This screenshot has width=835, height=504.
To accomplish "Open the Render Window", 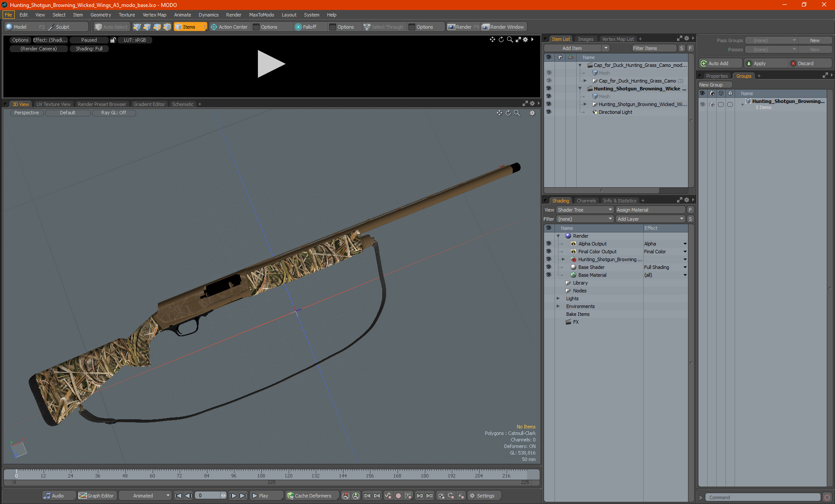I will click(504, 27).
